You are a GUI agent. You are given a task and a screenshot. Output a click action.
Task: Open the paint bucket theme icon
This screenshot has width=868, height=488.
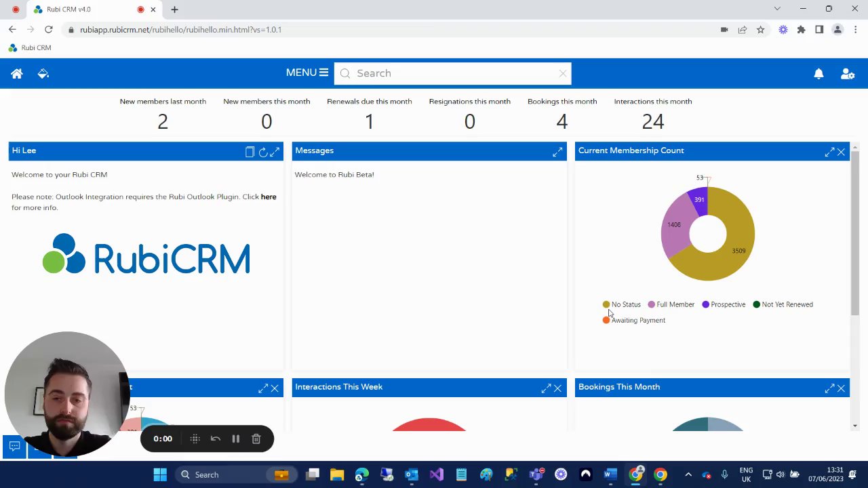coord(43,73)
